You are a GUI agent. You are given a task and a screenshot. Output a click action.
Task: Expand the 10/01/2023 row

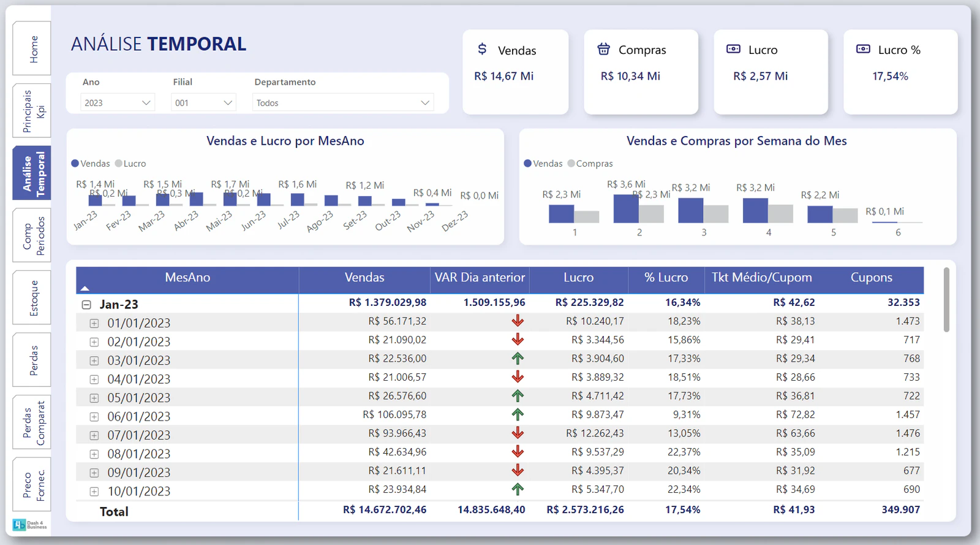pyautogui.click(x=94, y=492)
